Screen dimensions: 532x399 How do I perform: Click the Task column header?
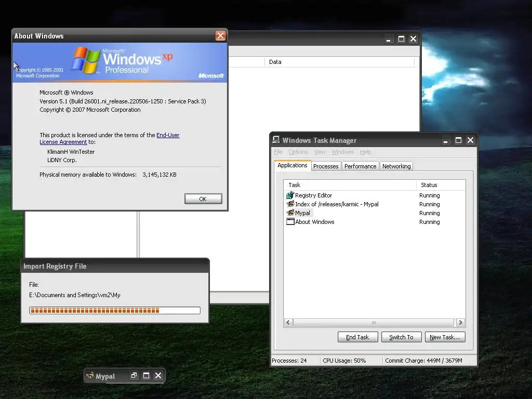tap(350, 185)
